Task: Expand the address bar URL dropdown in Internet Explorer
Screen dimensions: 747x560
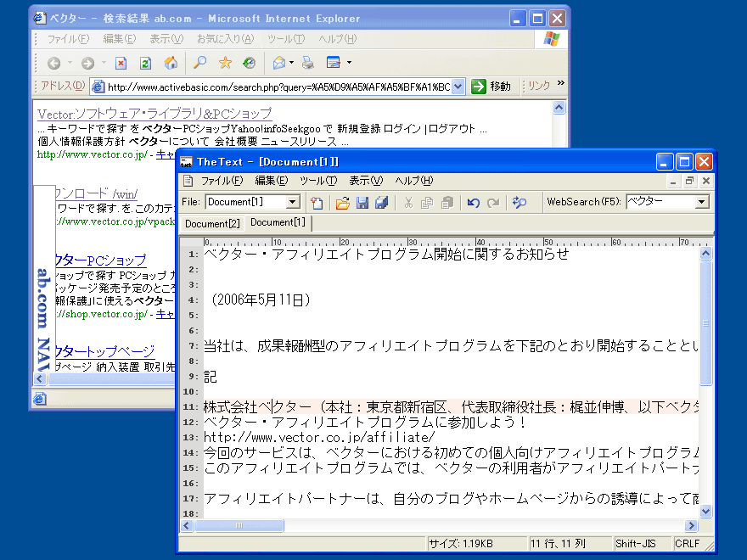Action: point(458,87)
